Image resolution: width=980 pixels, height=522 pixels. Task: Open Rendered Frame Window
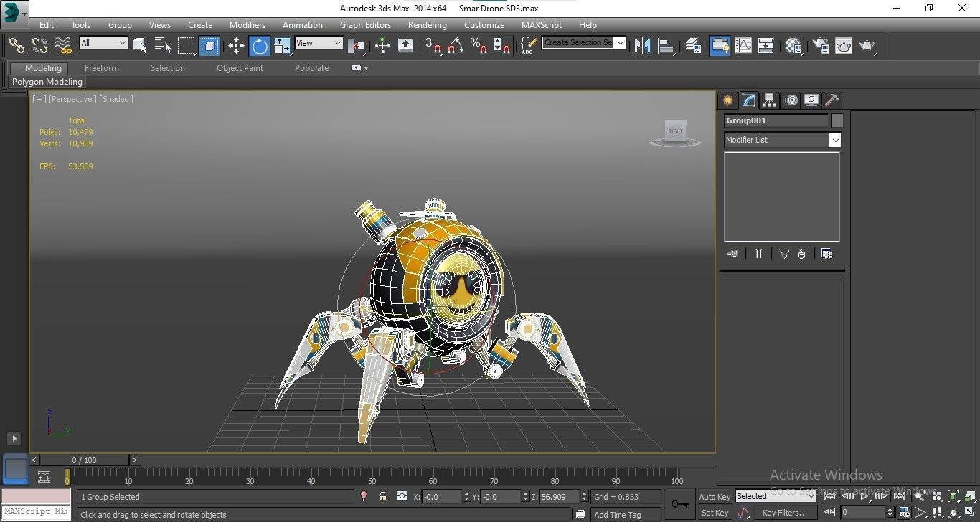coord(844,45)
